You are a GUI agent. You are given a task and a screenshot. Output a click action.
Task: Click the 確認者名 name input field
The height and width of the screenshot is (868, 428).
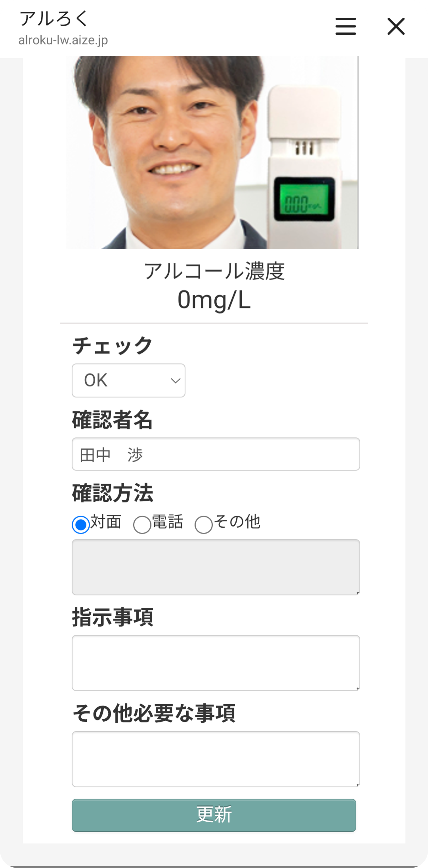pos(216,454)
